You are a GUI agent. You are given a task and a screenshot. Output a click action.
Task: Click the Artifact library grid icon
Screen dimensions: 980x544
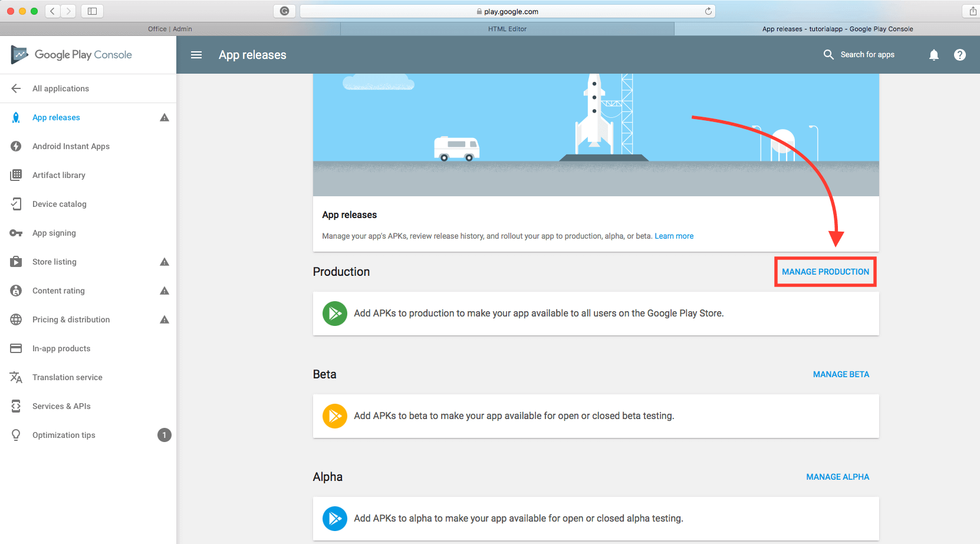[16, 175]
